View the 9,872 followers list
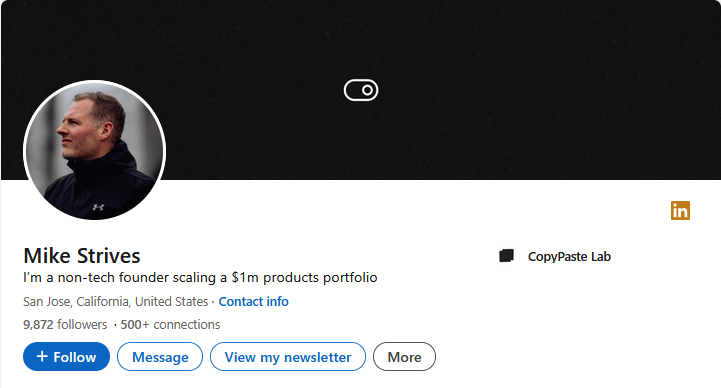721x388 pixels. (65, 325)
